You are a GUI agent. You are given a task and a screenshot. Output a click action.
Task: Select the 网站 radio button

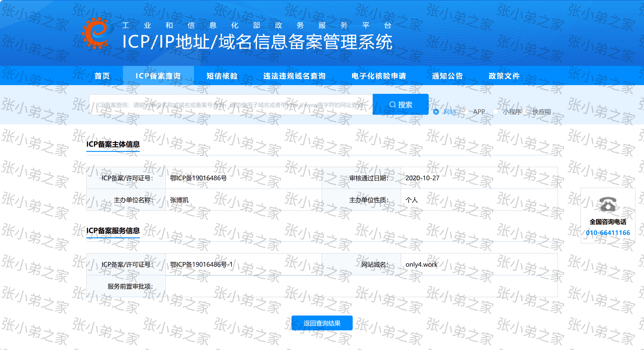436,112
